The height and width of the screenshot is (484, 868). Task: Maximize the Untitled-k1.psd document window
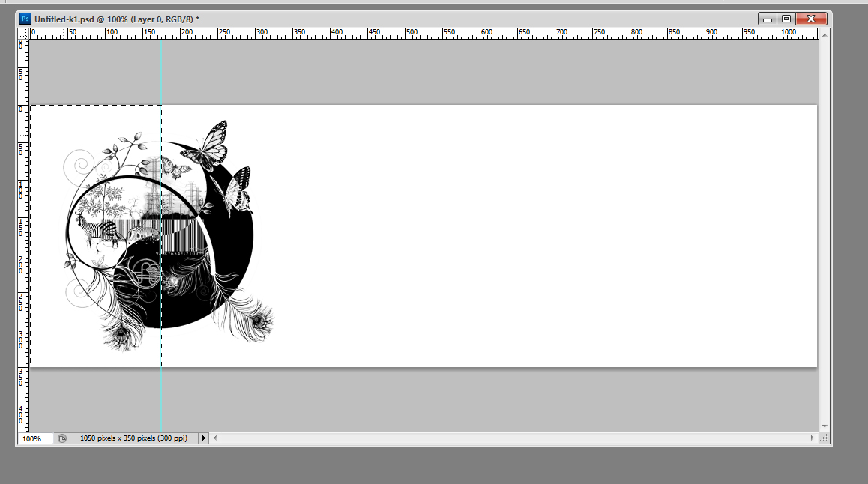(x=786, y=19)
